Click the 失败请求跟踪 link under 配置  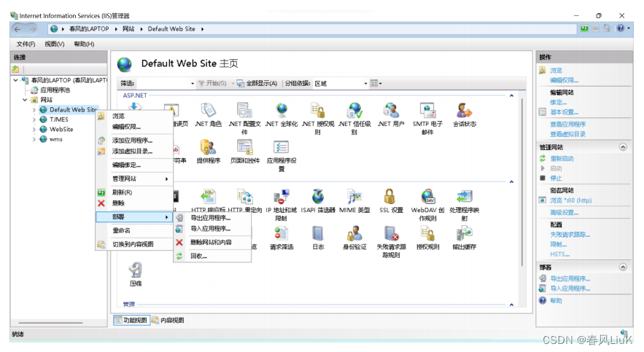(x=570, y=235)
